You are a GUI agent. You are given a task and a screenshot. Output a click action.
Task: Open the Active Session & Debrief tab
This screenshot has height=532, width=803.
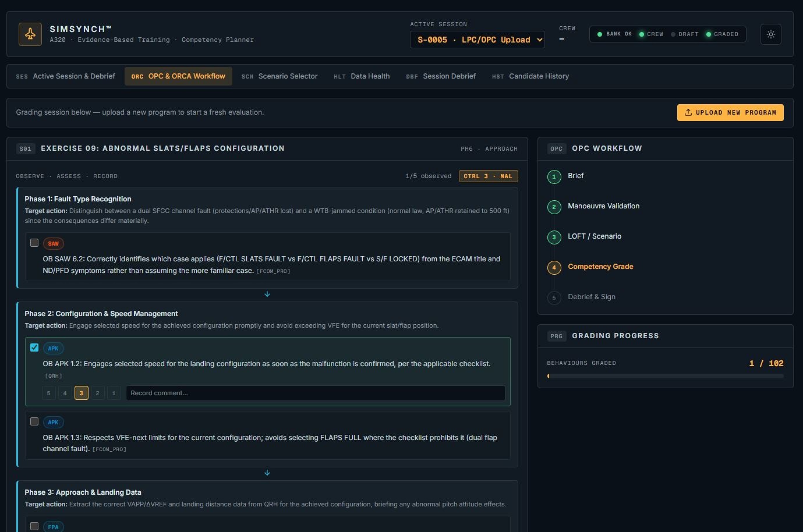click(66, 76)
